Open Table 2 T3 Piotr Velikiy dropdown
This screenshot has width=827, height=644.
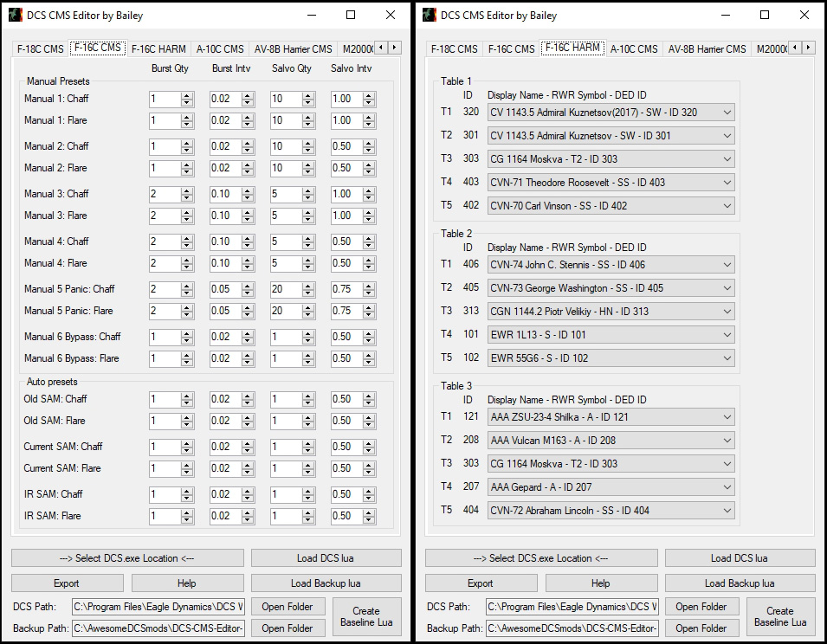[x=726, y=312]
